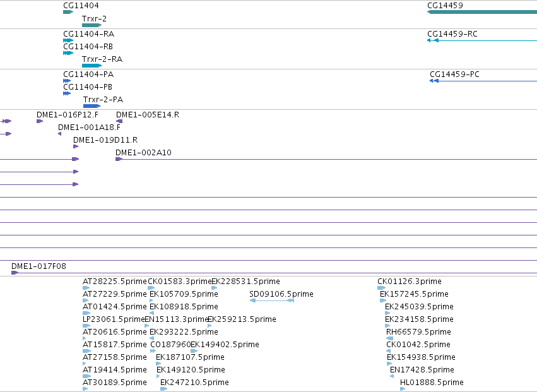Click EST AT28225.5prime
Screen dimensions: 537x392
point(115,282)
